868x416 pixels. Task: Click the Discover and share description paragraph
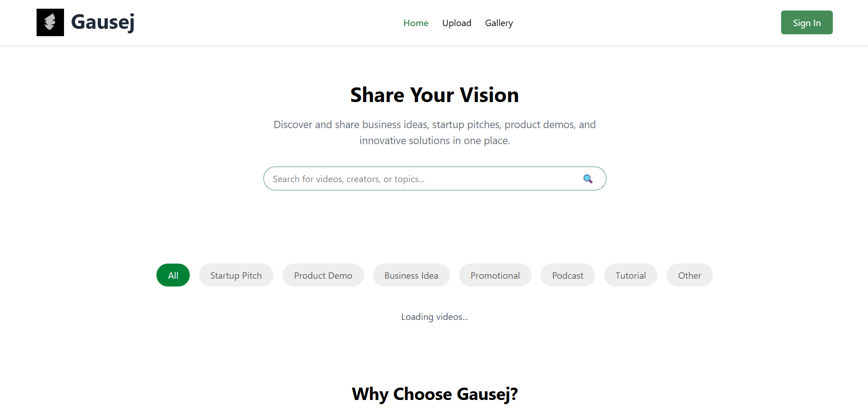[434, 133]
